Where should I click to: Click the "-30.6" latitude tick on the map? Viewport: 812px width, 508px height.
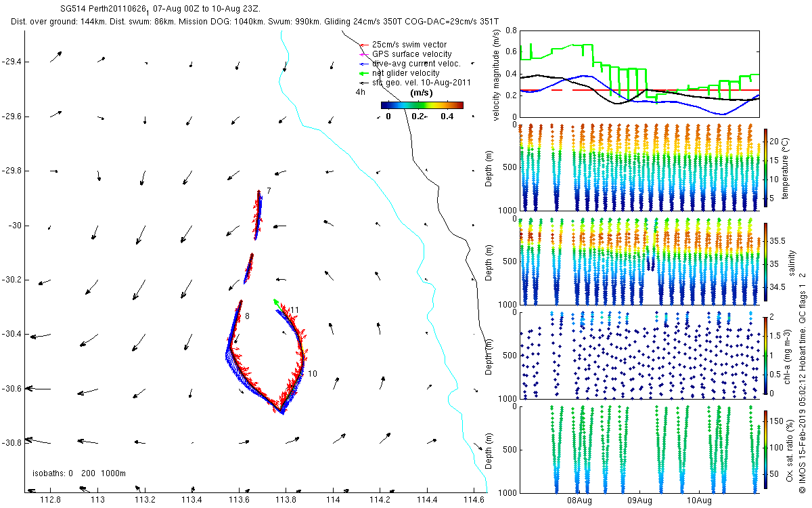[11, 388]
